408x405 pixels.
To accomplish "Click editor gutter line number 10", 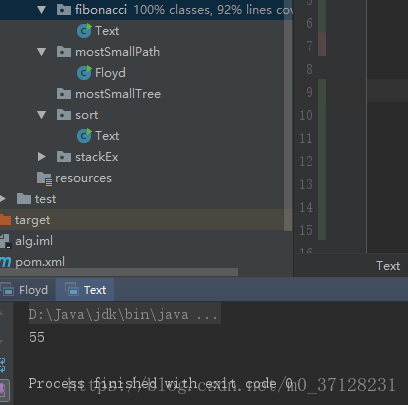I will point(306,115).
